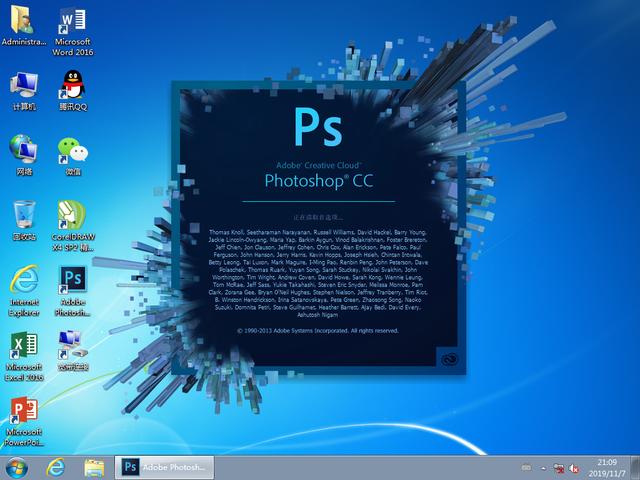Select the Adobe Photoshop desktop shortcut
The height and width of the screenshot is (480, 640).
(x=73, y=291)
